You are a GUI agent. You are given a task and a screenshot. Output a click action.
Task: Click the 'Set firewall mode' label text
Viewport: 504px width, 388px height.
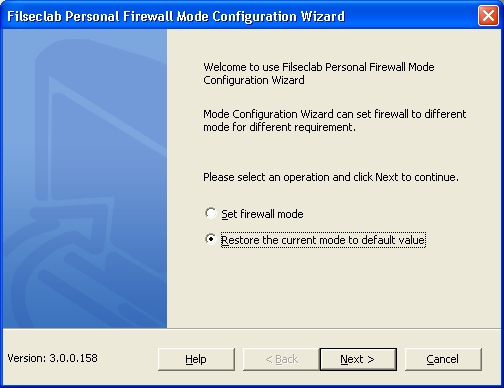click(262, 214)
